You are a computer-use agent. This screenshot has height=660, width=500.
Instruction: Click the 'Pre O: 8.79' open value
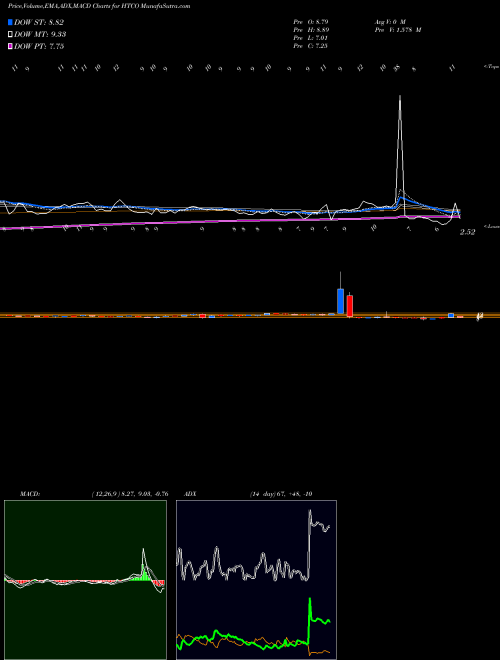coord(311,21)
